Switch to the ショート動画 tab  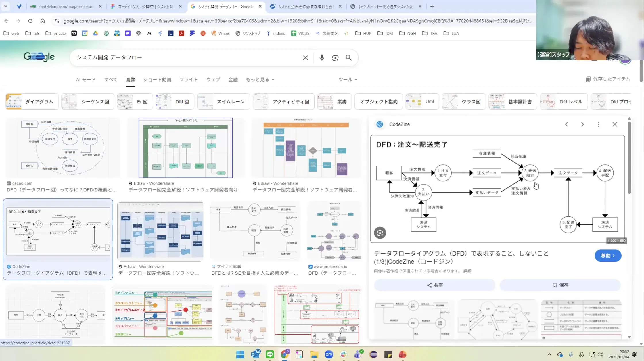pyautogui.click(x=157, y=80)
